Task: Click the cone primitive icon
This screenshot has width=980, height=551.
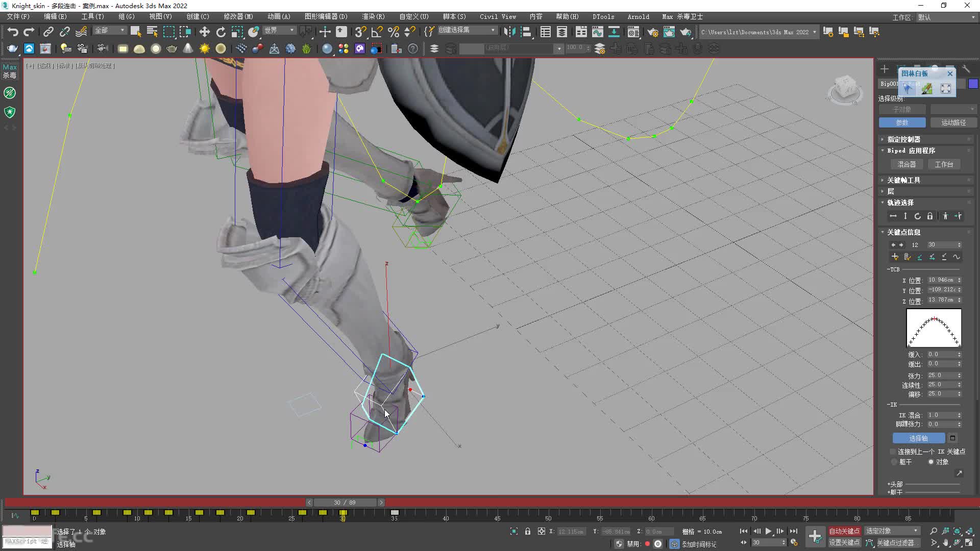Action: coord(188,48)
